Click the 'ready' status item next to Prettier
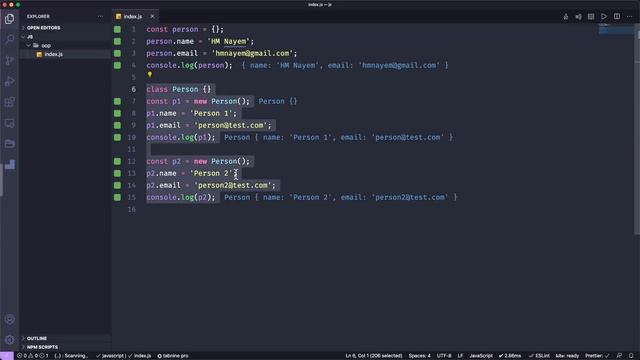Viewport: 640px width, 360px height. pos(567,356)
